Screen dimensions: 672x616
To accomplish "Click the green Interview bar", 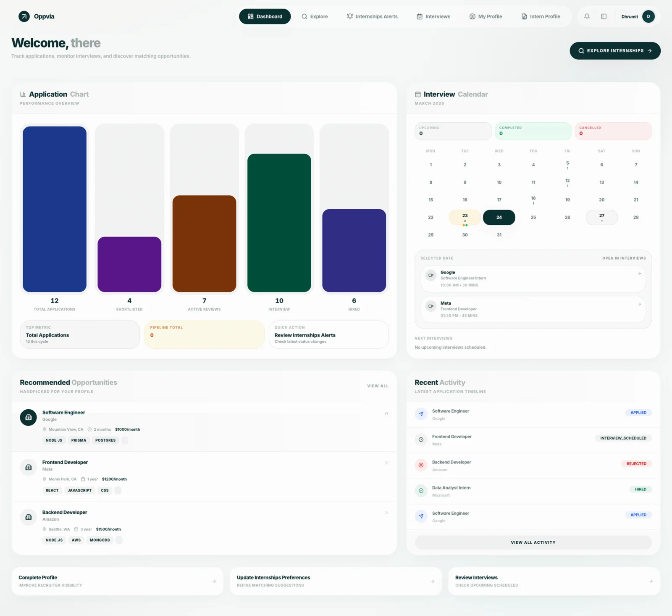I will click(x=279, y=223).
